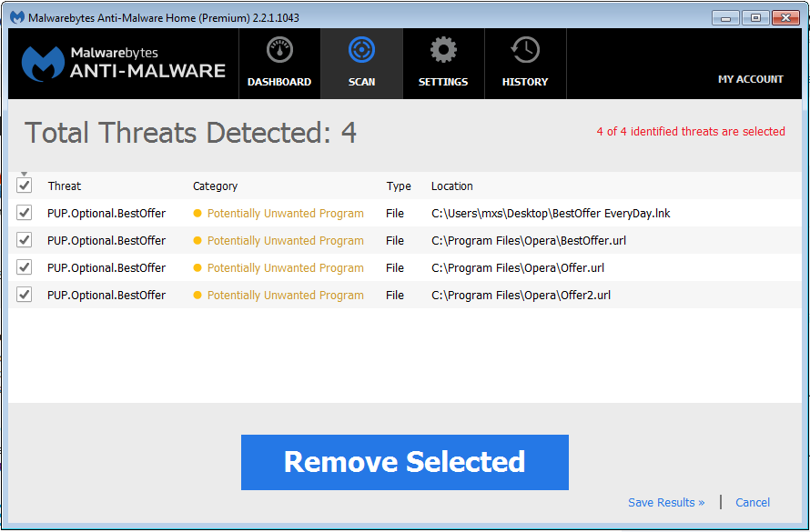Click the PUP.Optional.BestOffer name in Offer2.url row
Image resolution: width=810 pixels, height=532 pixels.
[106, 296]
